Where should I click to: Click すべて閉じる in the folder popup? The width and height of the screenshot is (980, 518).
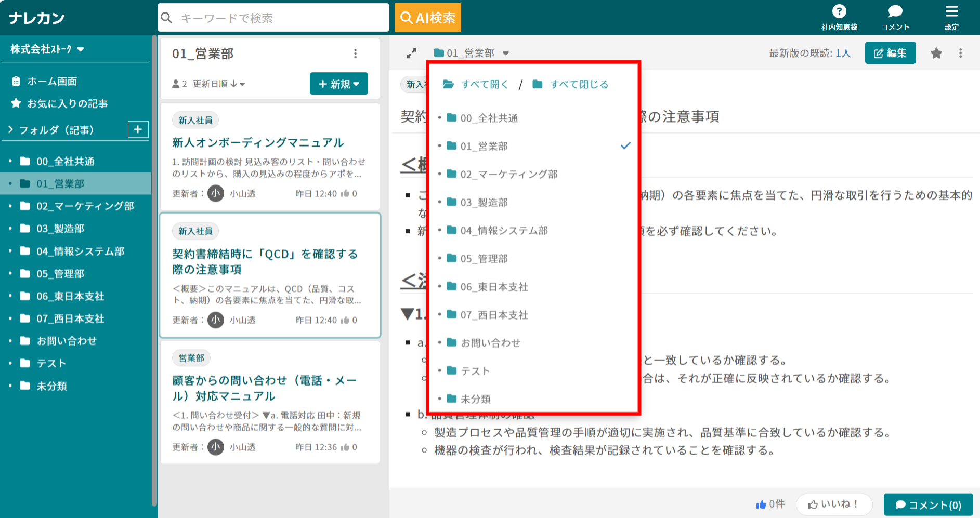[580, 84]
